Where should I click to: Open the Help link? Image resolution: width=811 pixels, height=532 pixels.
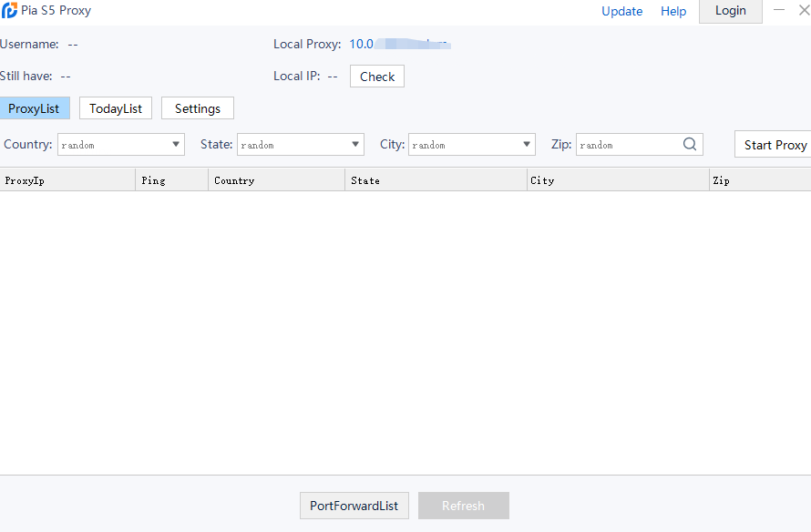tap(673, 11)
